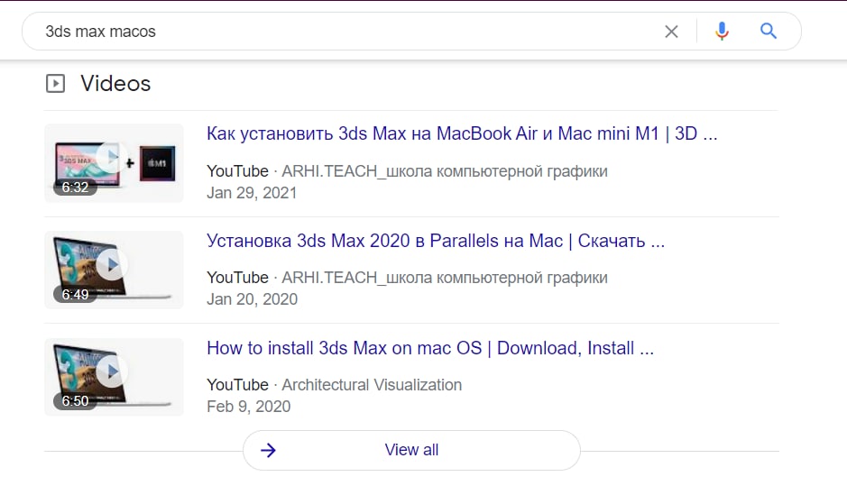Open the Videos section heading
This screenshot has width=847, height=504.
115,84
